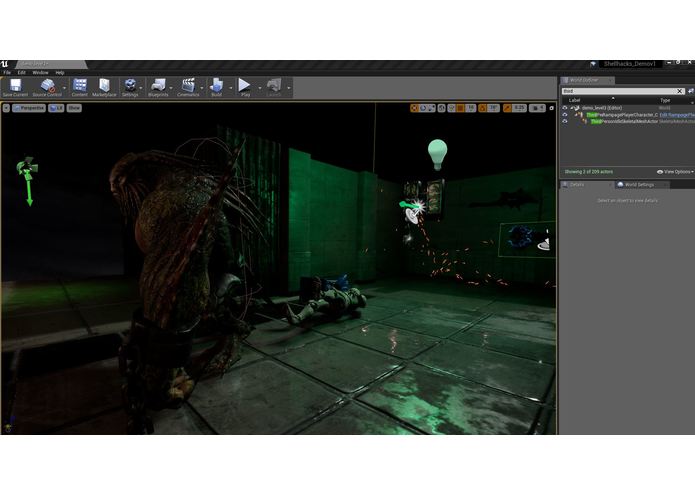This screenshot has height=494, width=695.
Task: Expand Play options dropdown arrow
Action: click(x=259, y=88)
